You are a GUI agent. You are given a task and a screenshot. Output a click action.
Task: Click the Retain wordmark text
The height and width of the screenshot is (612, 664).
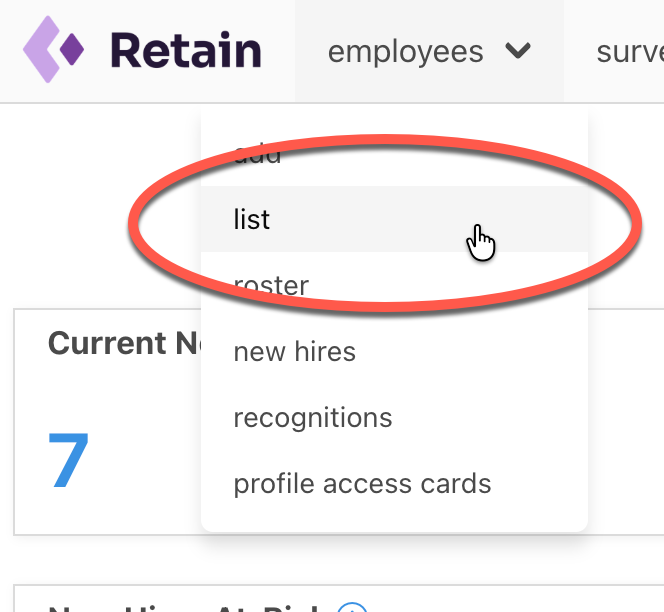click(x=186, y=50)
